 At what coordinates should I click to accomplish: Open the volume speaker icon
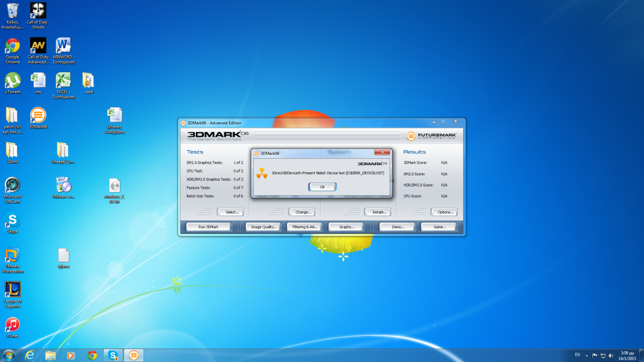(611, 355)
